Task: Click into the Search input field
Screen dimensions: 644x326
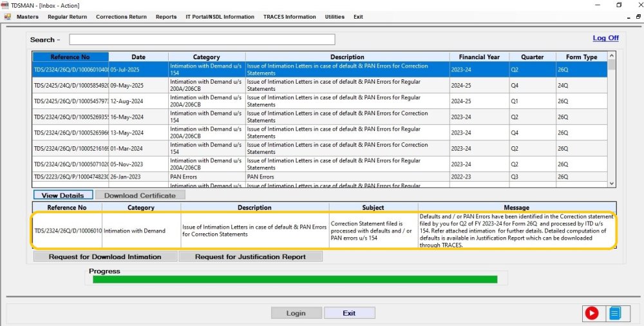Action: coord(202,39)
